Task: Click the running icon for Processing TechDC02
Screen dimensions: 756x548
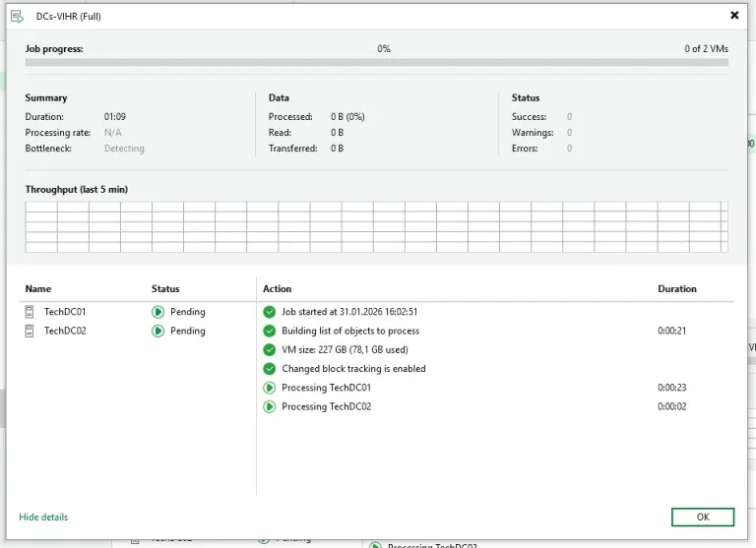Action: pyautogui.click(x=269, y=406)
